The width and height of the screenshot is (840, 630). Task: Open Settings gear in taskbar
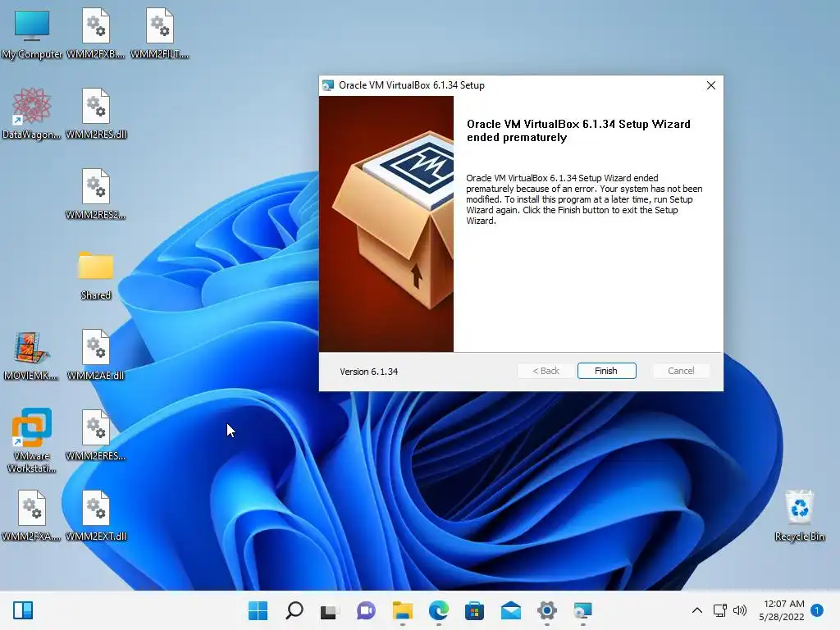(547, 610)
